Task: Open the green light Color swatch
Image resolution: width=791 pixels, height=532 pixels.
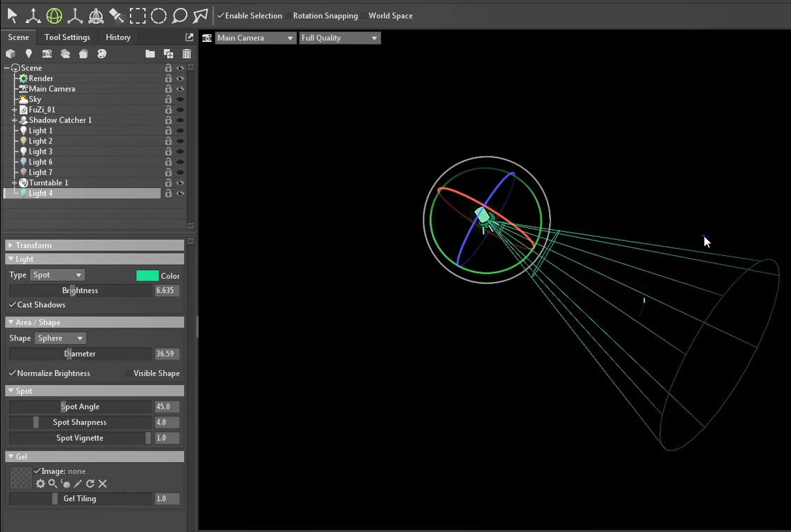Action: (148, 275)
